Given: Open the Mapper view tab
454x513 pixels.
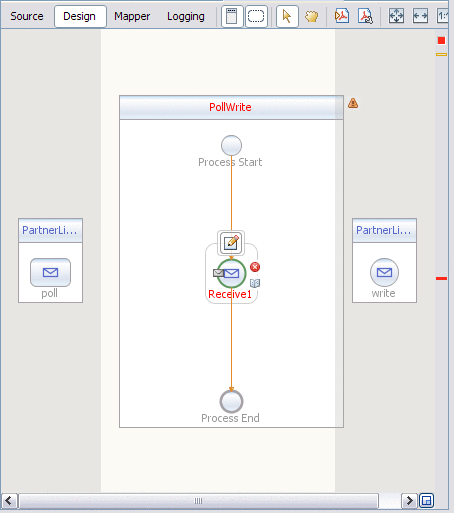Looking at the screenshot, I should (132, 16).
